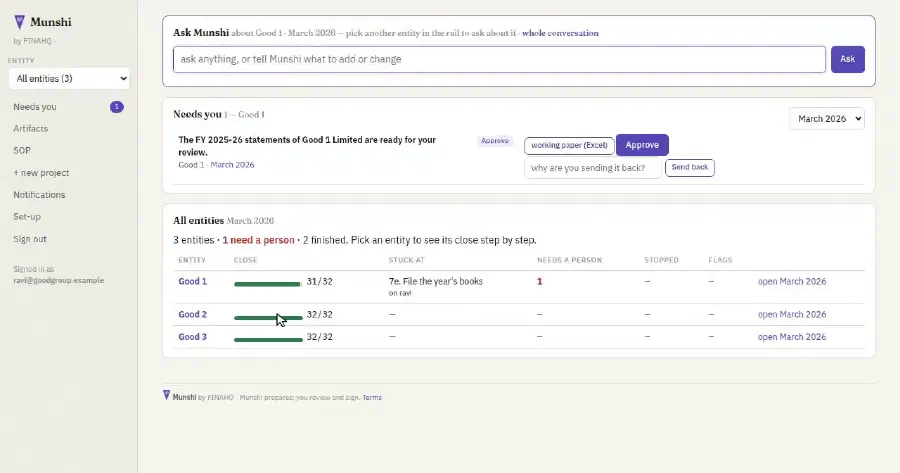Open Set-up in sidebar
Viewport: 900px width, 473px height.
27,216
